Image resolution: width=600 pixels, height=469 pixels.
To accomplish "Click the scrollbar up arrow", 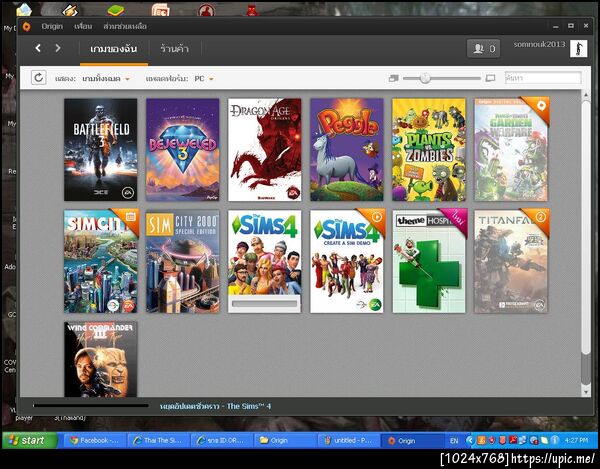I will pyautogui.click(x=585, y=95).
